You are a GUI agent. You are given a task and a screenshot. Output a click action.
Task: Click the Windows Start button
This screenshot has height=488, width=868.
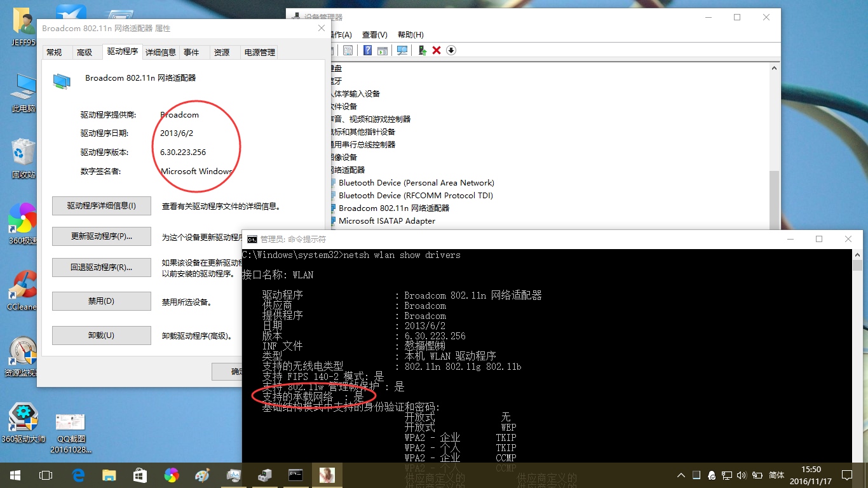click(15, 475)
